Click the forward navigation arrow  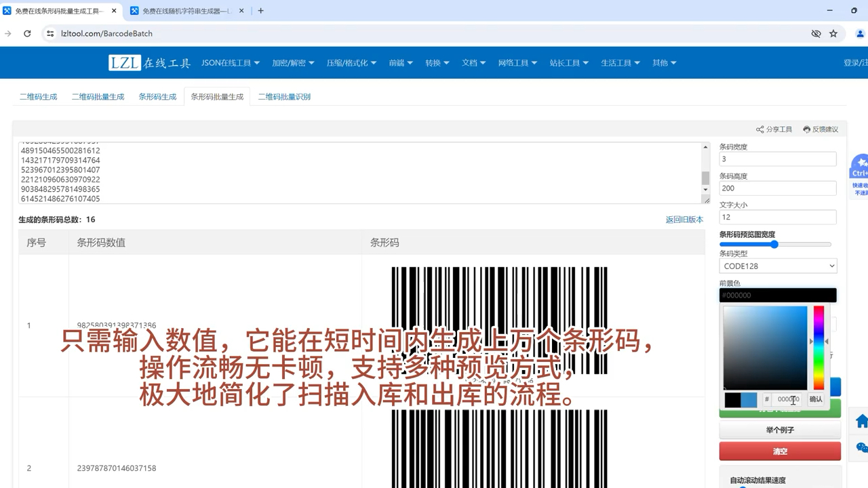pos(8,33)
